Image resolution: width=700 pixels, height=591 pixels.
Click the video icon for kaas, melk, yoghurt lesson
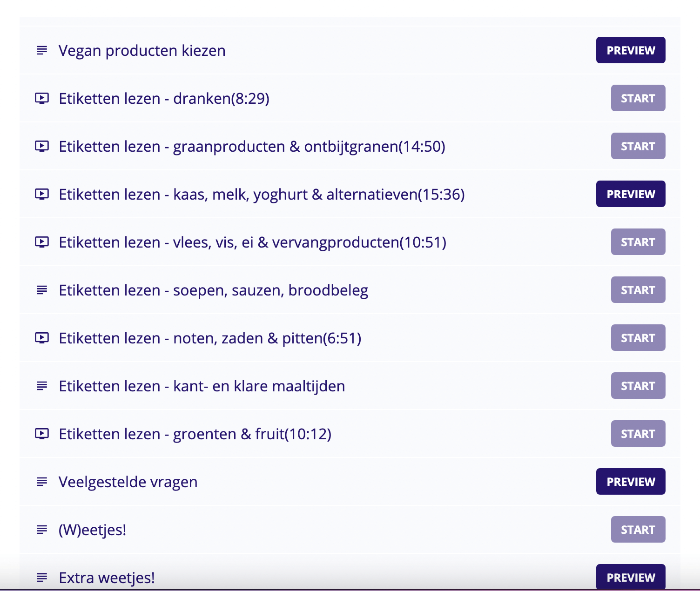point(42,194)
